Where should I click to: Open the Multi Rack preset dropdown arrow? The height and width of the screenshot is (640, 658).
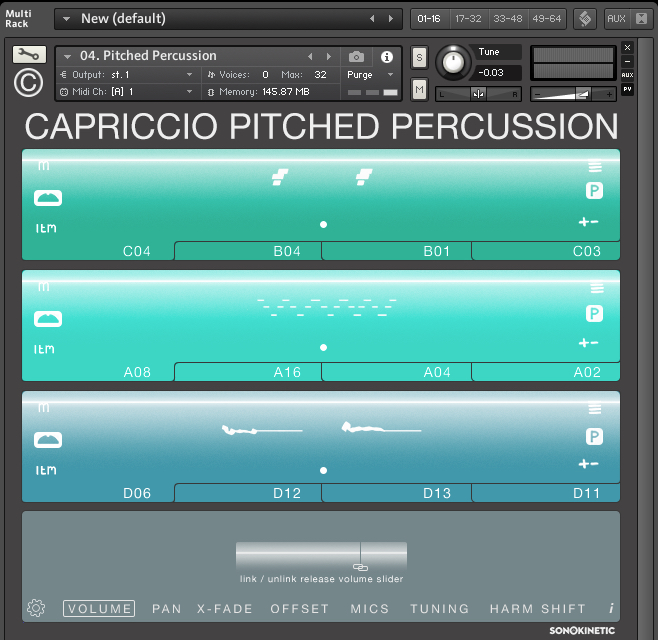[66, 19]
